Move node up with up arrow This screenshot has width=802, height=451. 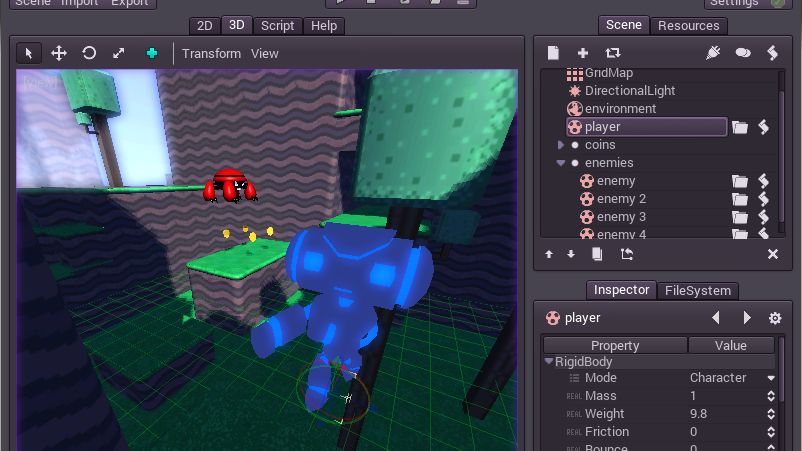[x=549, y=254]
